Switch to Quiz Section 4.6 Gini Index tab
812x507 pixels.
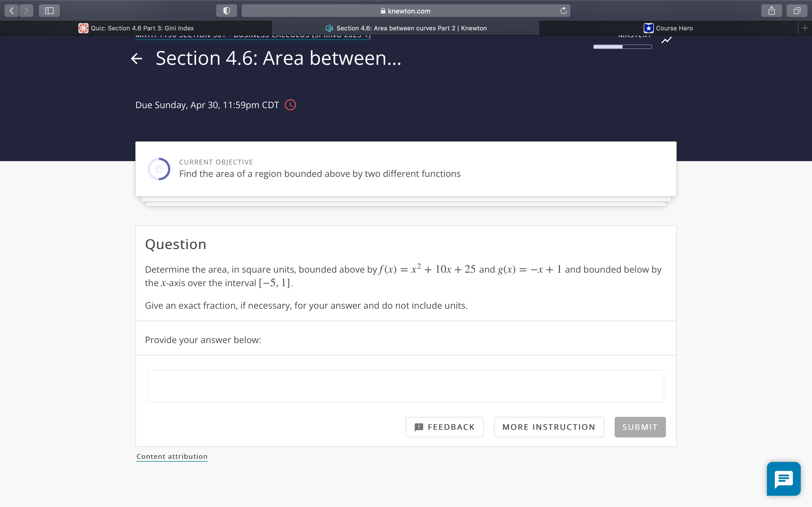[136, 28]
